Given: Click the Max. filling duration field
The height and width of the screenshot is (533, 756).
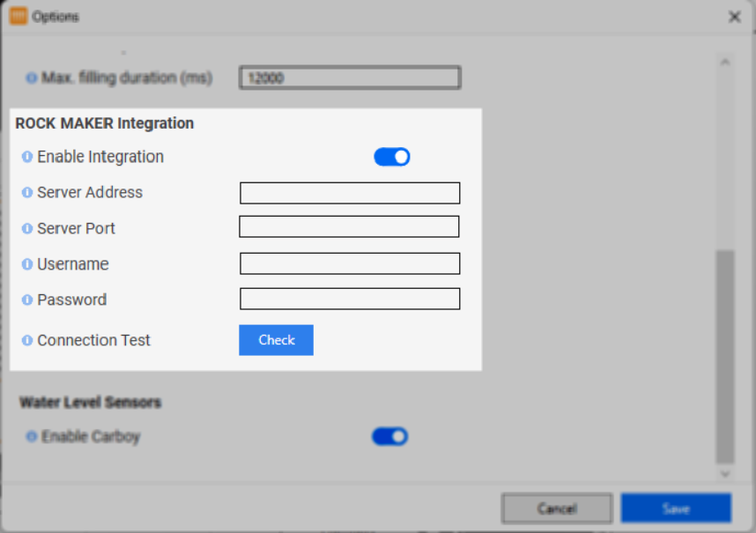Looking at the screenshot, I should pyautogui.click(x=350, y=78).
